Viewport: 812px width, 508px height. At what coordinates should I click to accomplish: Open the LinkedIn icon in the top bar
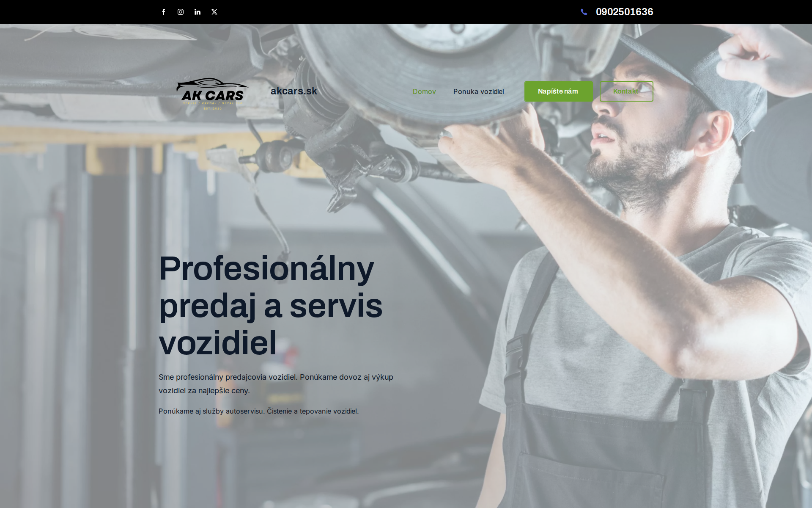[x=197, y=12]
